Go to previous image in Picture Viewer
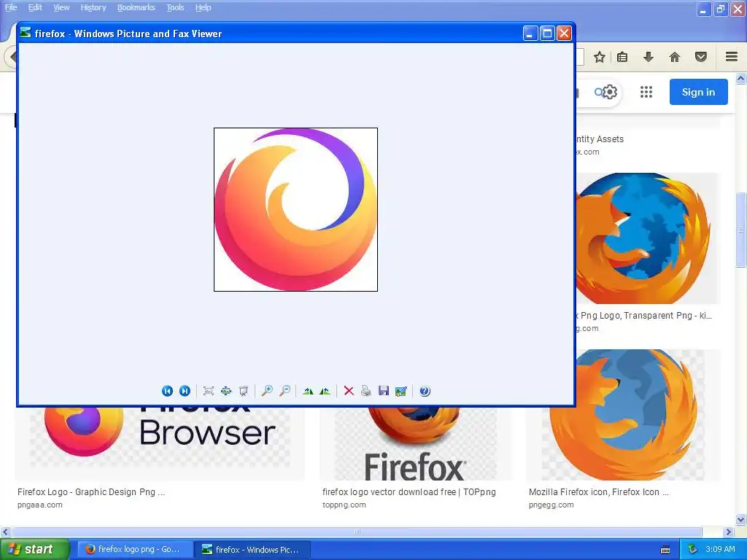Image resolution: width=747 pixels, height=560 pixels. (167, 391)
